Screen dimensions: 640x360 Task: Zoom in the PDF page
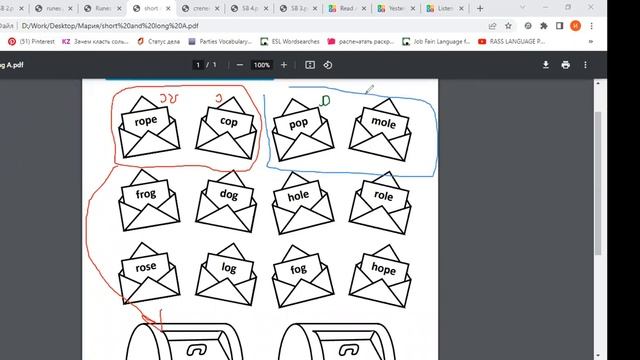(284, 65)
